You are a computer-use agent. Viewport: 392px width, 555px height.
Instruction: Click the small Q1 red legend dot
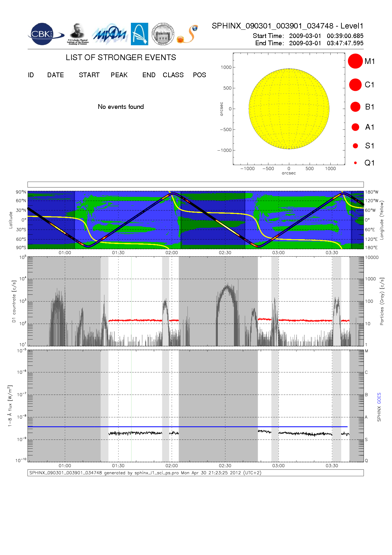tap(355, 163)
